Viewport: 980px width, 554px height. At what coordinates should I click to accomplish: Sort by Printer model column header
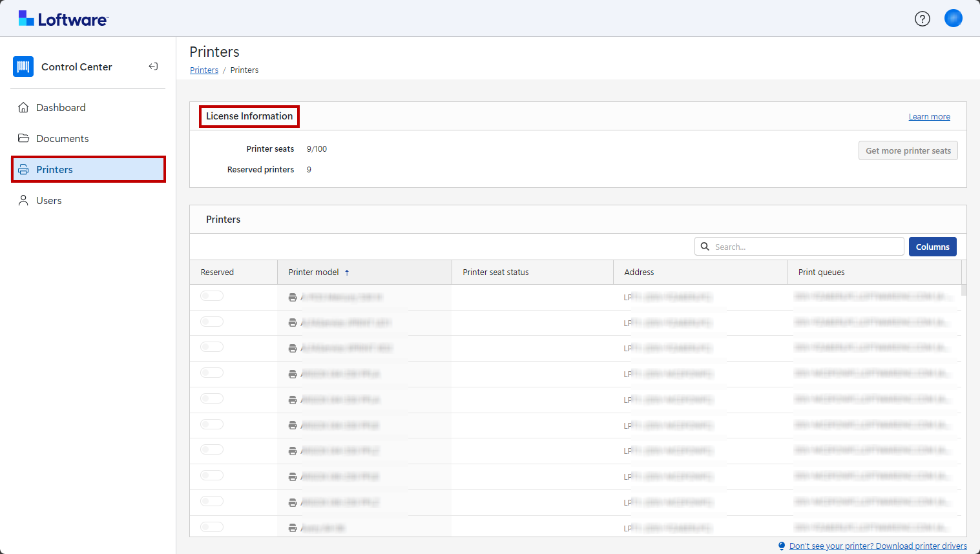click(314, 272)
